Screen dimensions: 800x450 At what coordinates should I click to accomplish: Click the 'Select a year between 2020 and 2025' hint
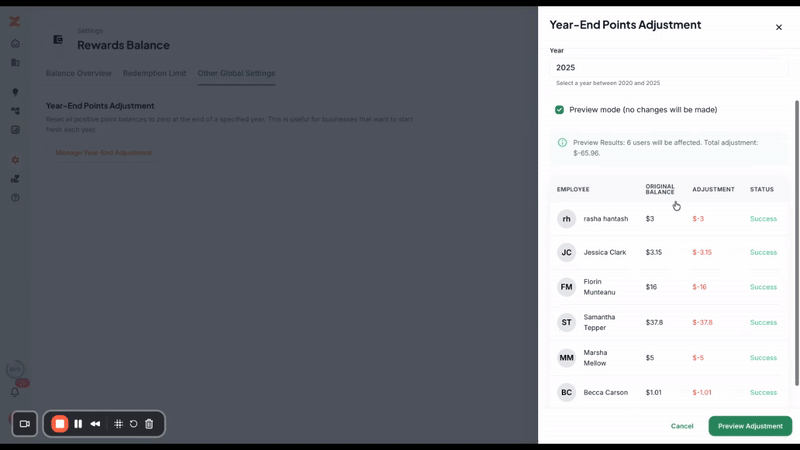(608, 83)
